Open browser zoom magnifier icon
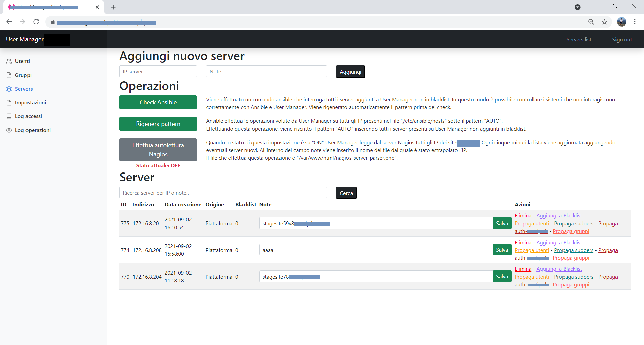This screenshot has width=644, height=345. pyautogui.click(x=591, y=22)
